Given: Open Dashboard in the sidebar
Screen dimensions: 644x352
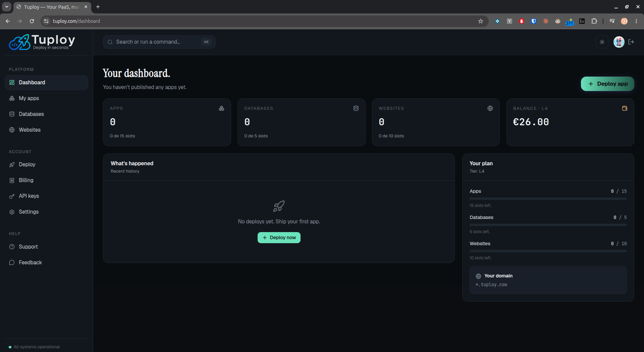Looking at the screenshot, I should pos(46,83).
